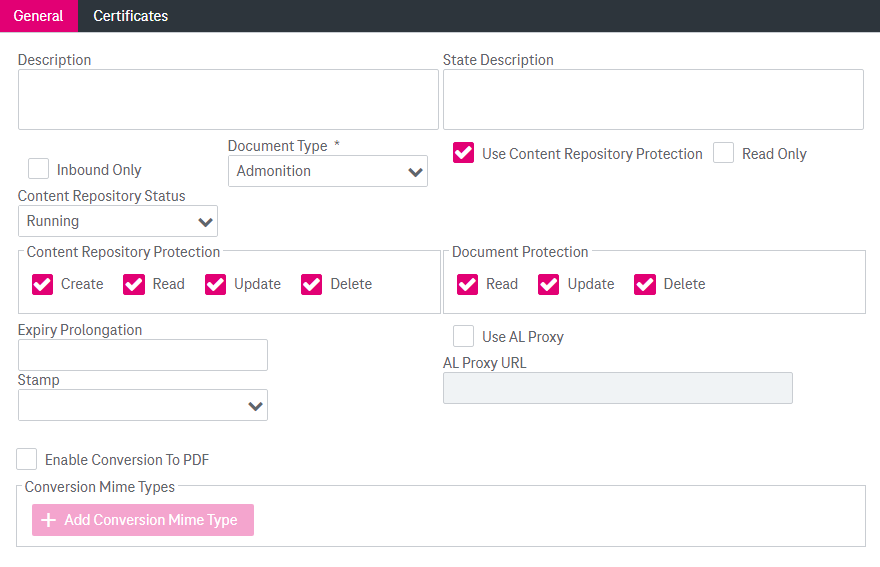Toggle Update under Document Protection

click(x=549, y=284)
